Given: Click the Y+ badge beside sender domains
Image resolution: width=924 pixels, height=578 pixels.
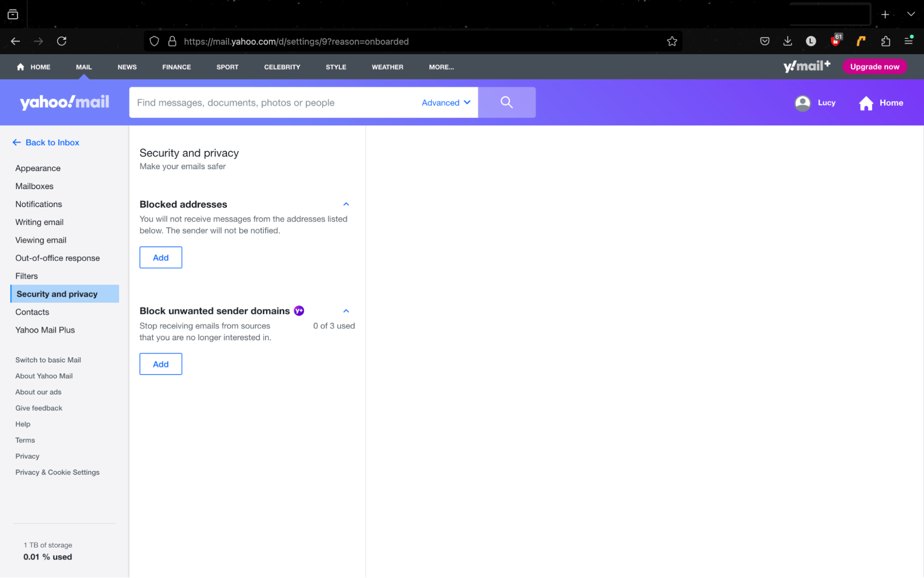Looking at the screenshot, I should 299,311.
